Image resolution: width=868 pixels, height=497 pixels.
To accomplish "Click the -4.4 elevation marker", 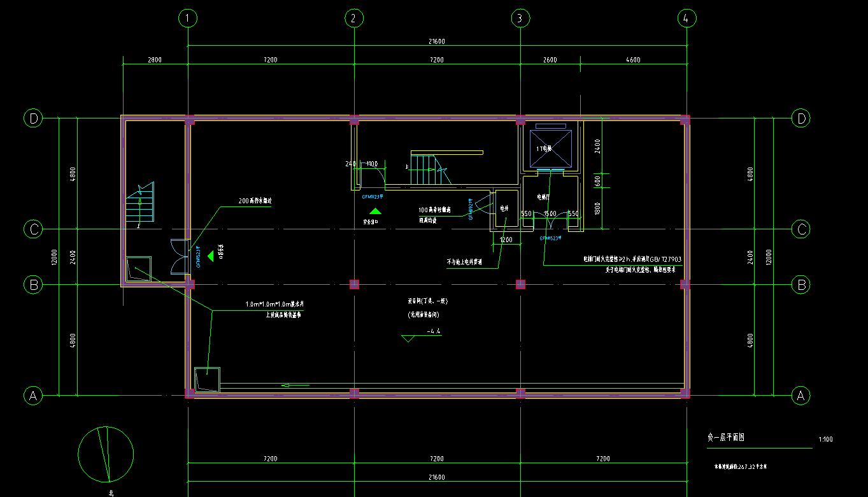I will pyautogui.click(x=434, y=331).
